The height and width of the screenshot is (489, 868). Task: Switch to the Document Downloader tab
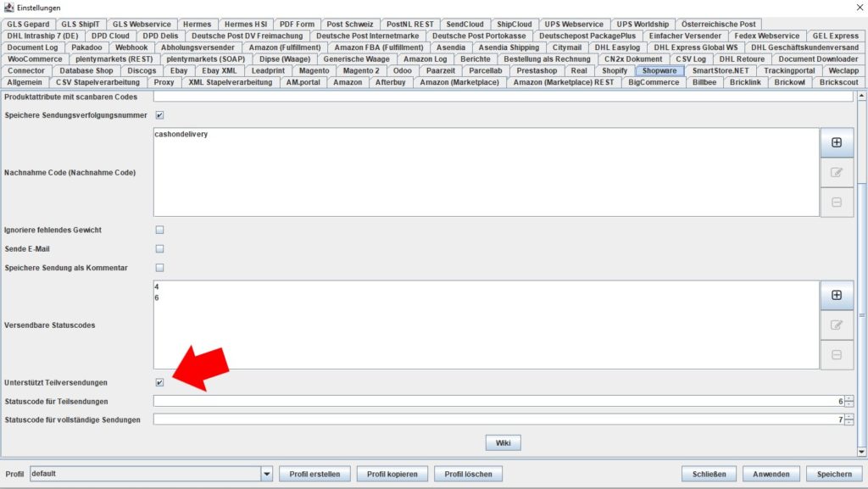point(818,59)
